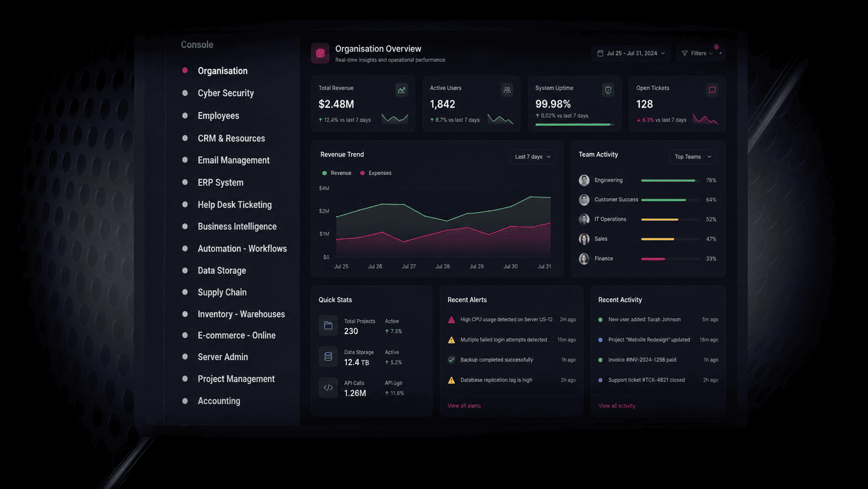Open Accounting in the sidebar

pos(219,401)
